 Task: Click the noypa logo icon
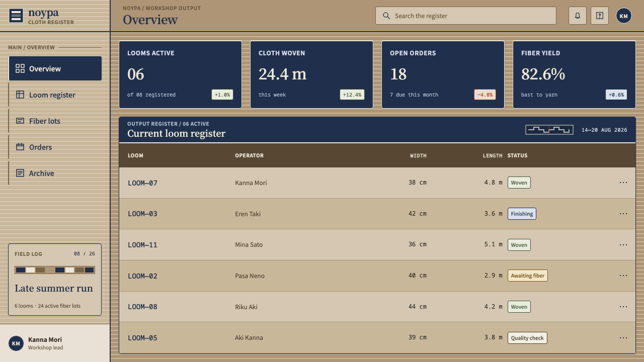click(x=16, y=16)
